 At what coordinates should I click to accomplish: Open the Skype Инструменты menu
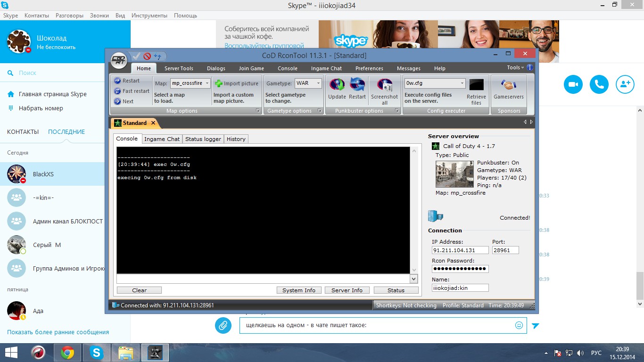(x=149, y=16)
